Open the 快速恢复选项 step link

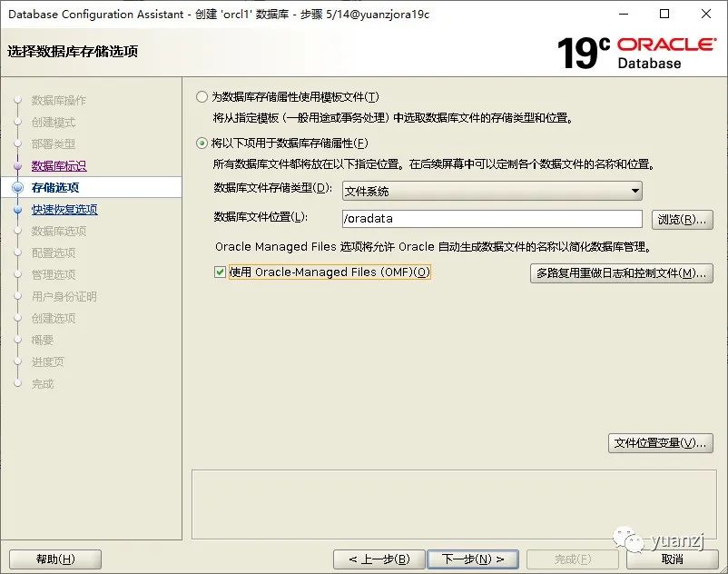click(64, 210)
